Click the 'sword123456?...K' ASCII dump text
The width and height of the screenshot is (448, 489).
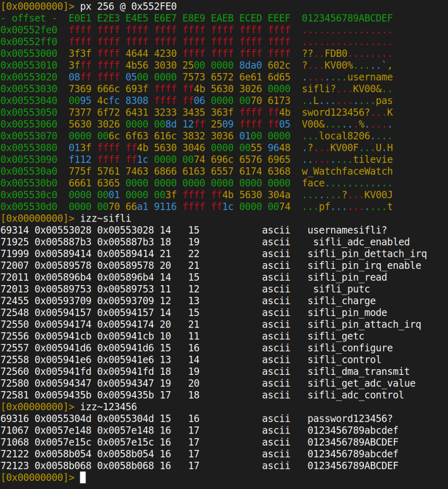[x=347, y=112]
